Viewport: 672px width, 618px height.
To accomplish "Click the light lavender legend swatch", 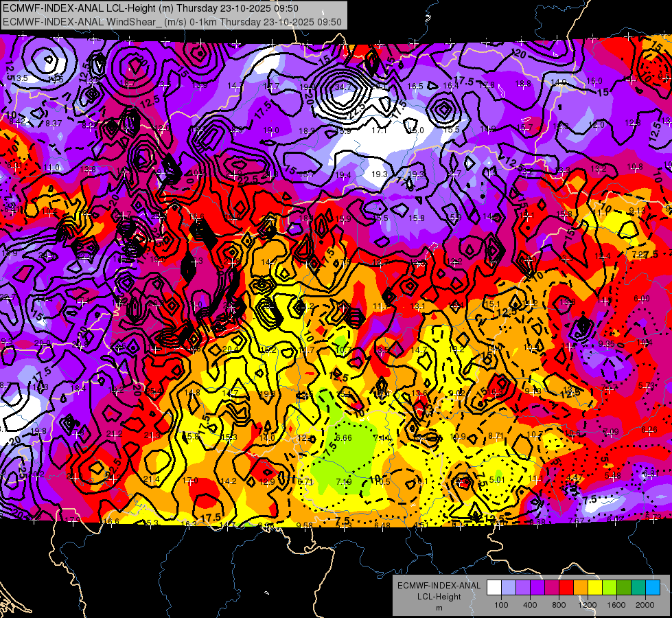I will click(508, 588).
